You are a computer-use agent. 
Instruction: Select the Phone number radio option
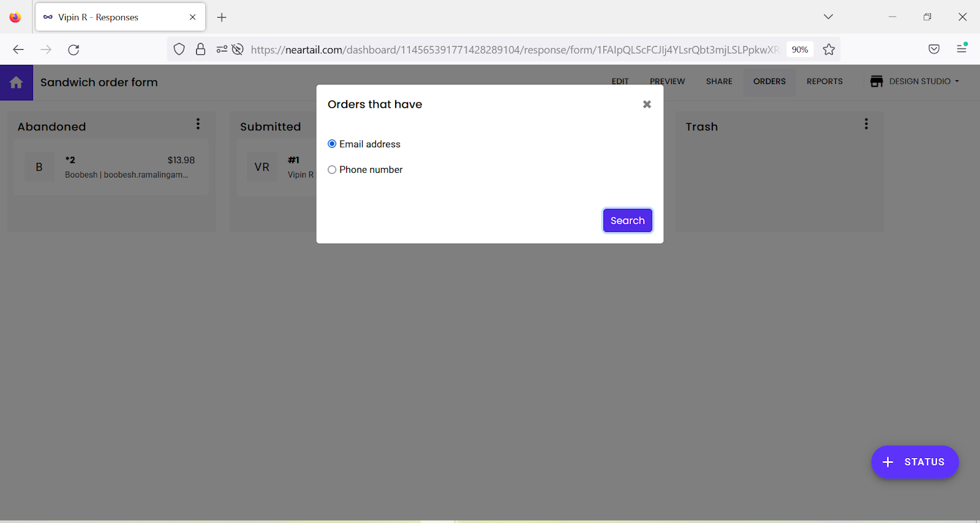[332, 170]
